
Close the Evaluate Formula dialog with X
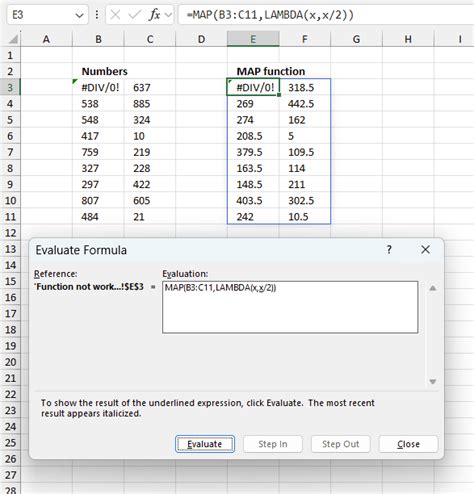[425, 250]
